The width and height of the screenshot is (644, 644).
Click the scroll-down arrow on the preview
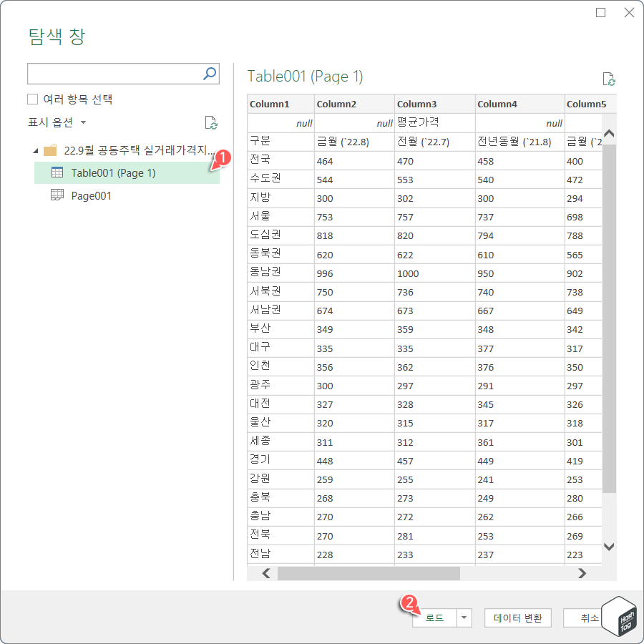pyautogui.click(x=609, y=547)
